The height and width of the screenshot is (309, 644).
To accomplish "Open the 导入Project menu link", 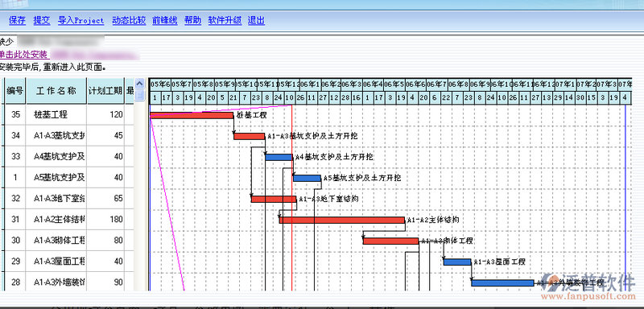I will click(81, 20).
